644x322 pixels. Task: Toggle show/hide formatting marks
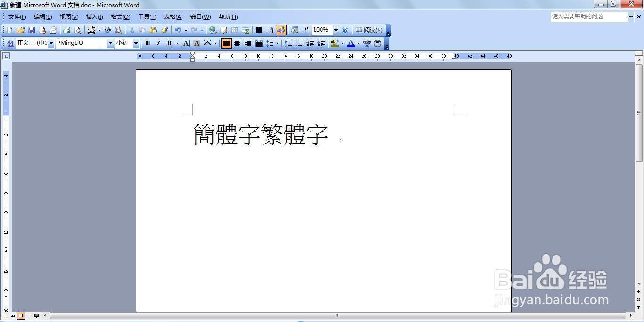(305, 30)
